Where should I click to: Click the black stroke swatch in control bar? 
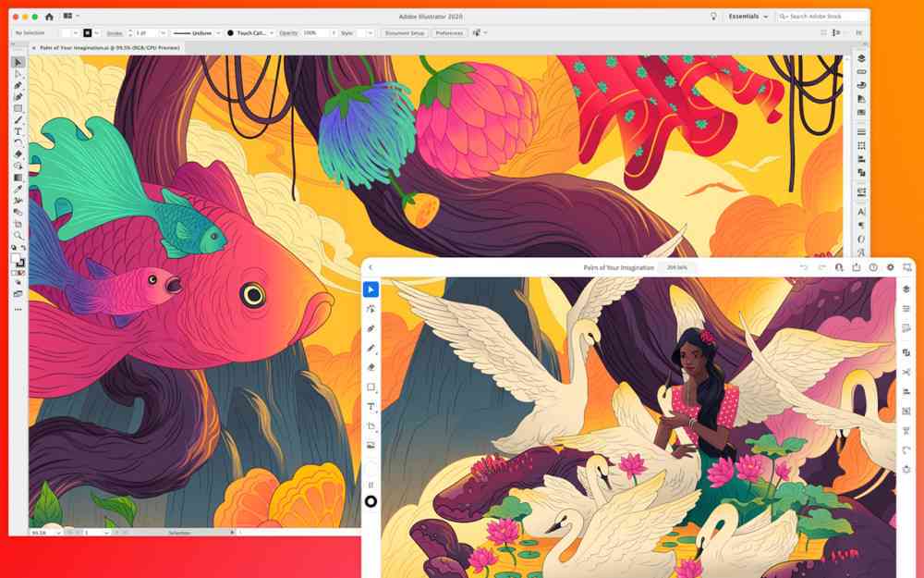(87, 33)
